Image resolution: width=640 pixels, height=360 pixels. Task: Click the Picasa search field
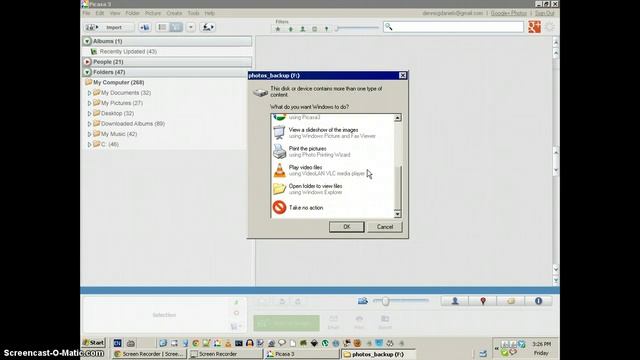click(x=453, y=27)
